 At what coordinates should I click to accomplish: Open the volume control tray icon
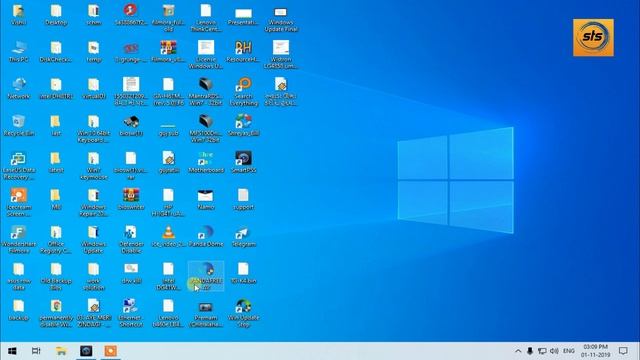pos(554,351)
